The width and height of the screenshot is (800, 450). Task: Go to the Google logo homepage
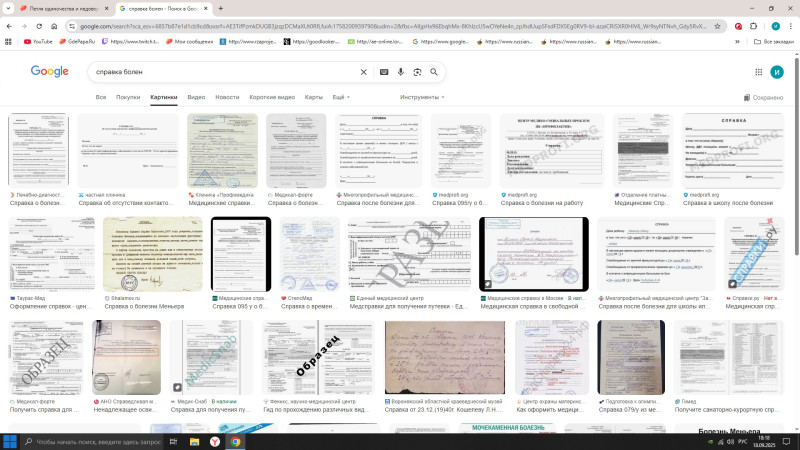point(49,72)
